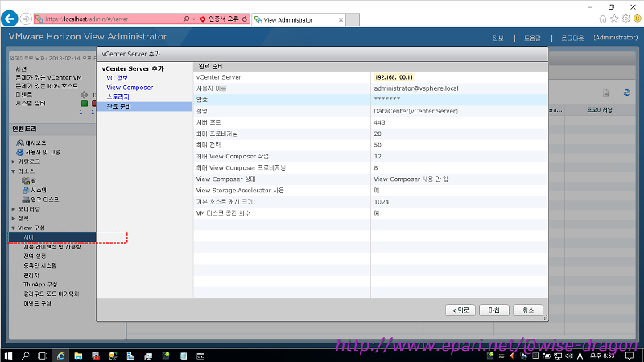This screenshot has width=644, height=362.
Task: Open 클라우드 포드 아키텍처 item
Action: tap(51, 294)
